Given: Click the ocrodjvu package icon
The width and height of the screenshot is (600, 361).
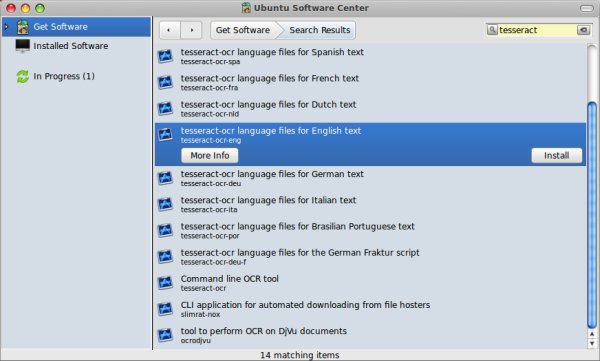Looking at the screenshot, I should [165, 335].
